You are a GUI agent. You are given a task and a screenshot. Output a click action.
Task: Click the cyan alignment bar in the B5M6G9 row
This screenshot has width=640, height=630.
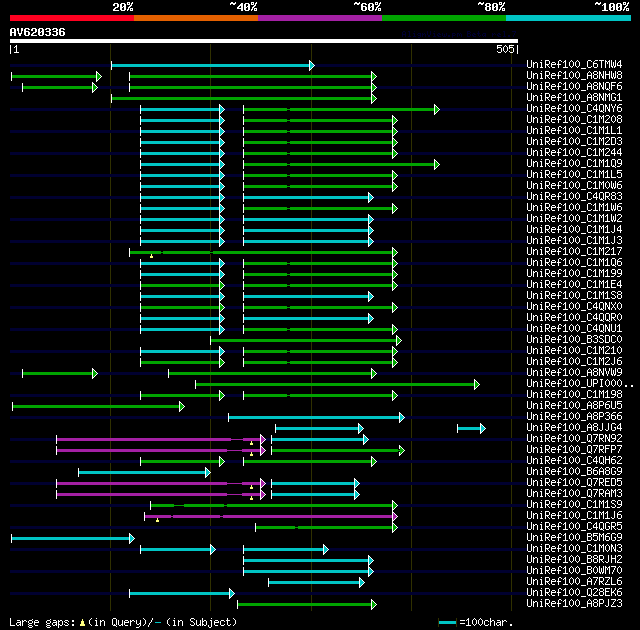pyautogui.click(x=73, y=539)
